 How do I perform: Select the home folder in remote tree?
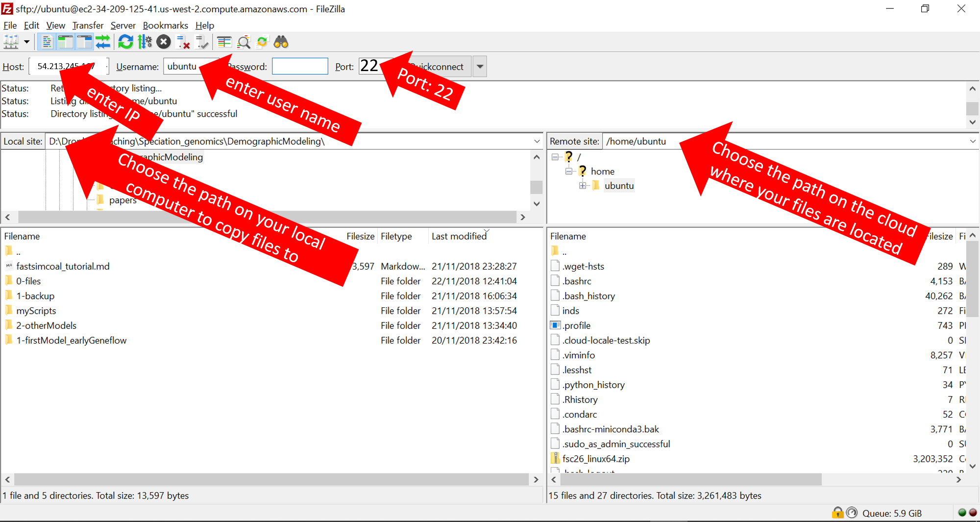602,171
